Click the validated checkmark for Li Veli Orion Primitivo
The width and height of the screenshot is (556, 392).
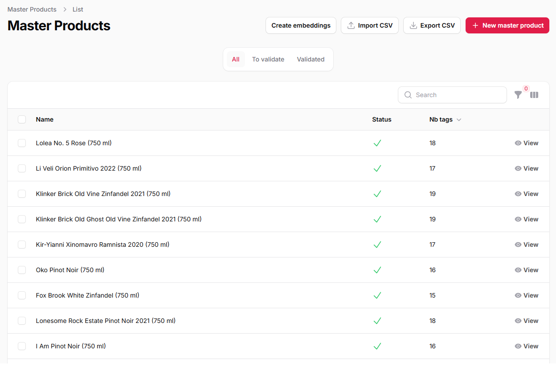pyautogui.click(x=377, y=168)
